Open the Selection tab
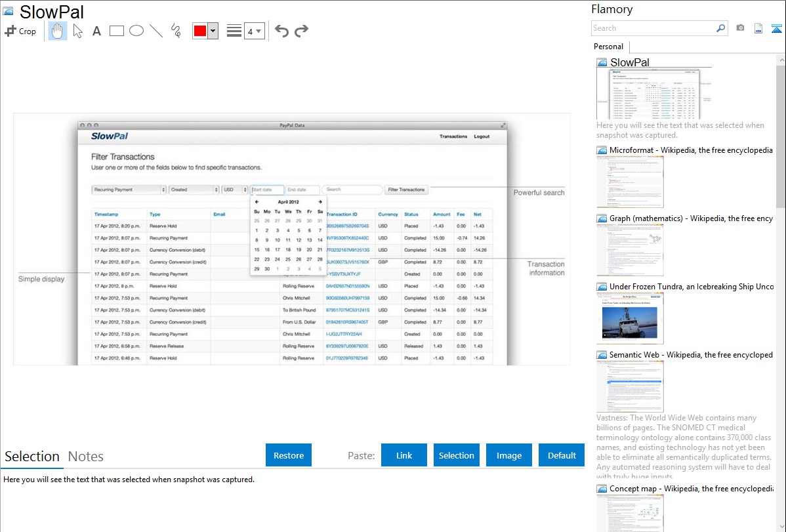This screenshot has height=532, width=786. click(32, 457)
